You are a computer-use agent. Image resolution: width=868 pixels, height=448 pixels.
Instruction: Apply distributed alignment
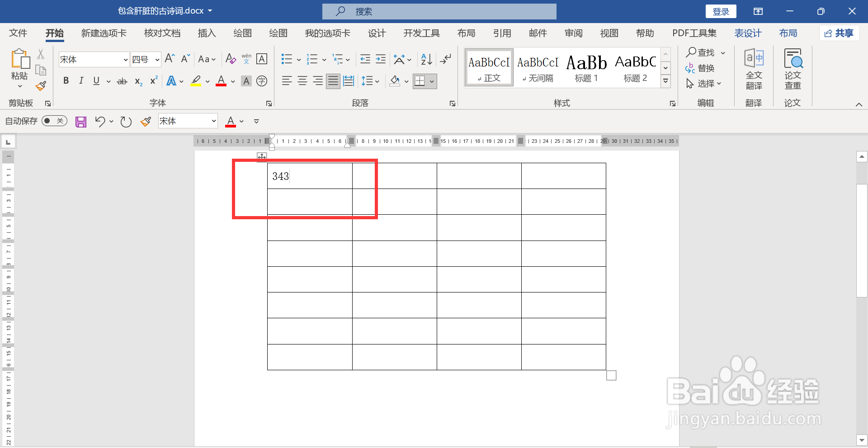pyautogui.click(x=349, y=81)
